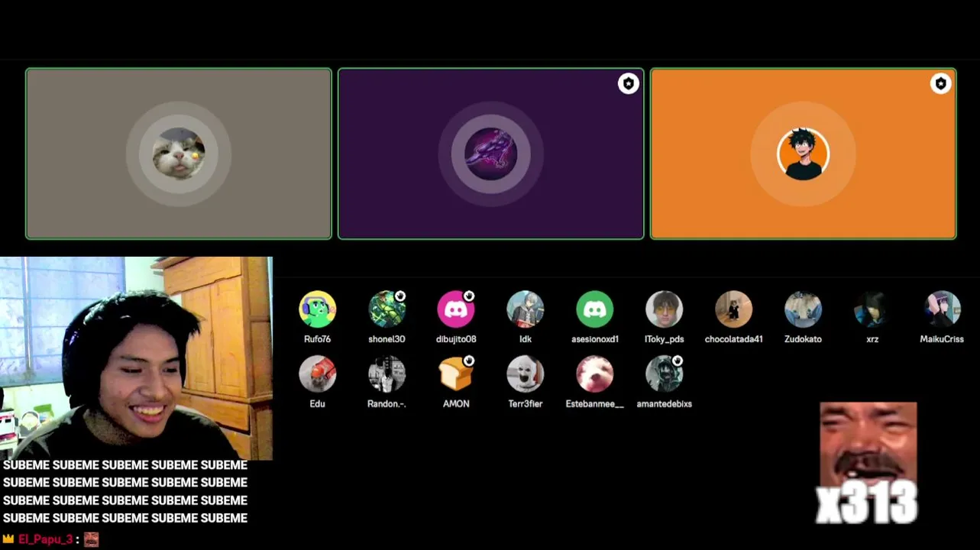Select Zudokato's avatar
Screen dimensions: 980x550
803,309
